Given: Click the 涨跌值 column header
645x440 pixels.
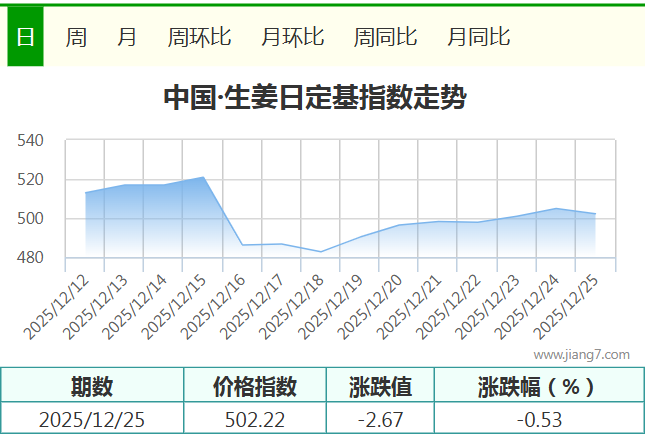Looking at the screenshot, I should click(x=380, y=386).
